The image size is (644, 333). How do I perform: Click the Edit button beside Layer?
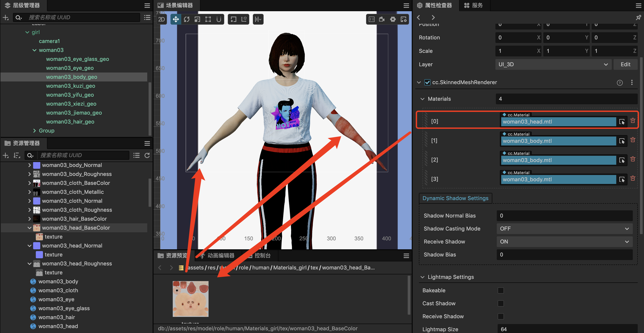click(x=625, y=64)
